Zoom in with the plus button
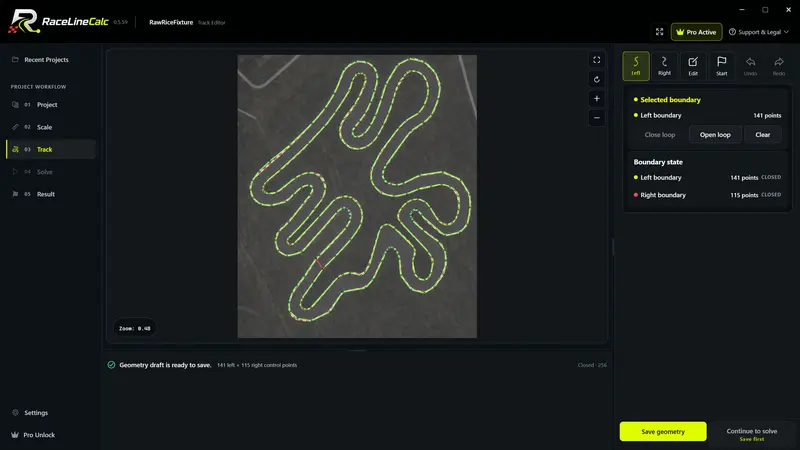The image size is (800, 450). coord(596,98)
